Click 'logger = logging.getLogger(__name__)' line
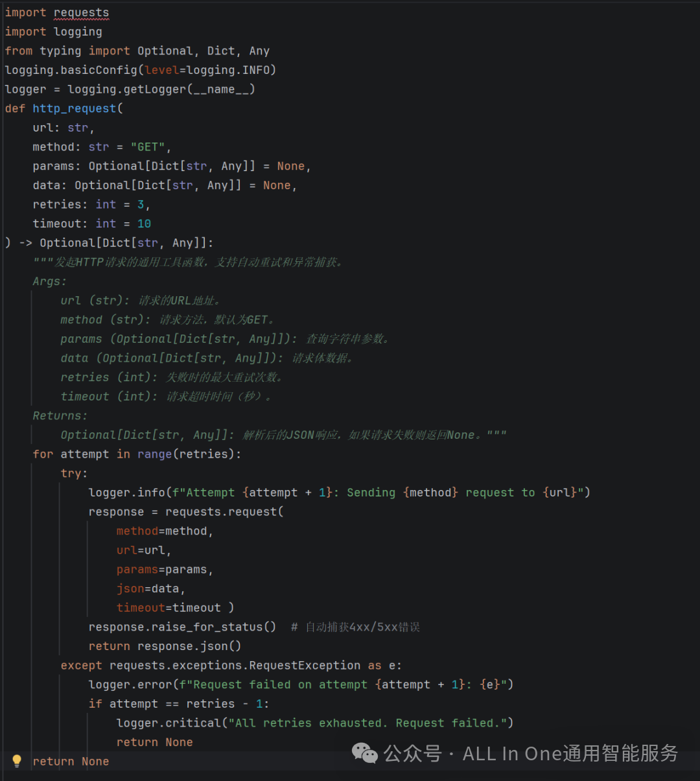 [130, 89]
